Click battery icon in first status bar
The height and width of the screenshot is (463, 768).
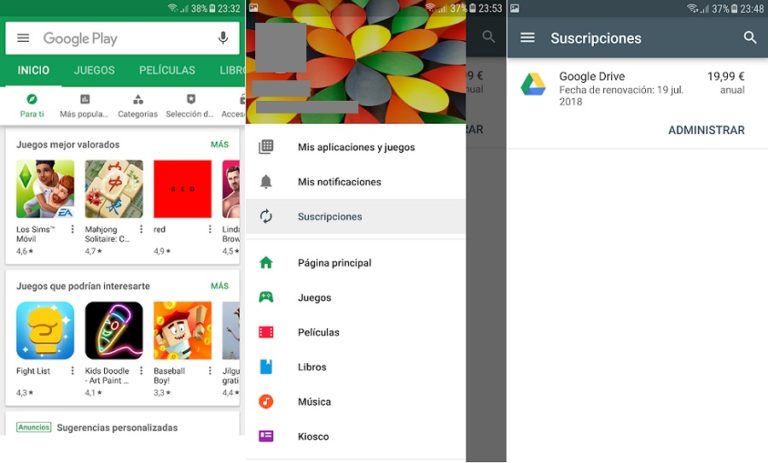tap(212, 8)
